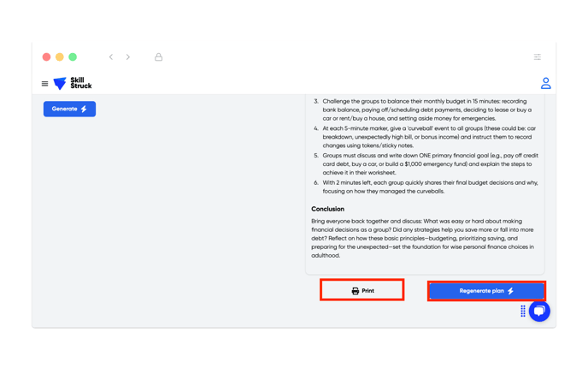Click the printer icon on Print
Image resolution: width=588 pixels, height=368 pixels.
click(x=356, y=291)
